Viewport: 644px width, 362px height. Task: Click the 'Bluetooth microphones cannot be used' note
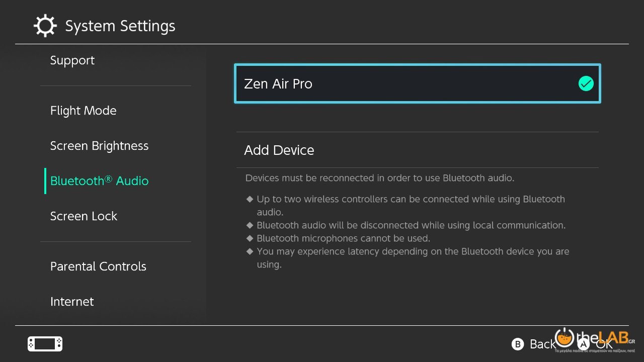(343, 238)
